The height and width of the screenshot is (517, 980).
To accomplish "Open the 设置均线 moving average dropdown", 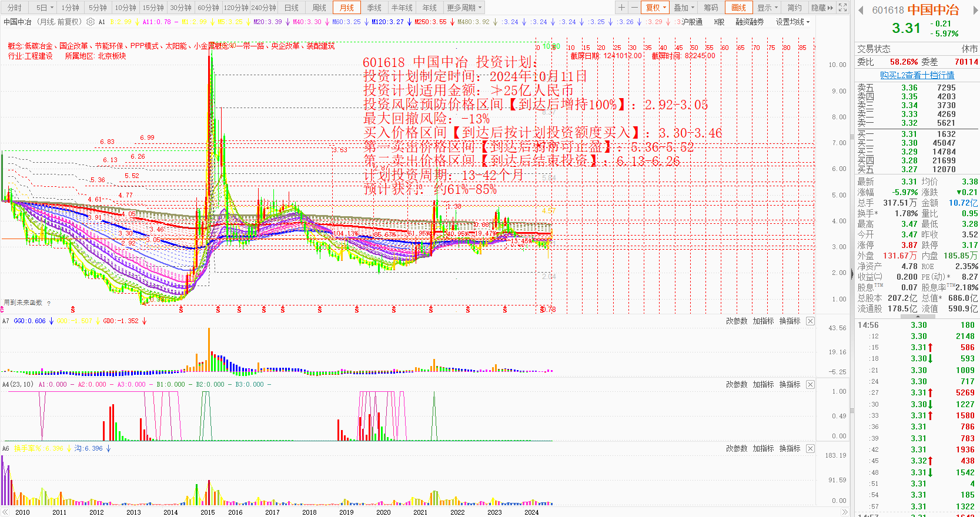I will click(792, 22).
